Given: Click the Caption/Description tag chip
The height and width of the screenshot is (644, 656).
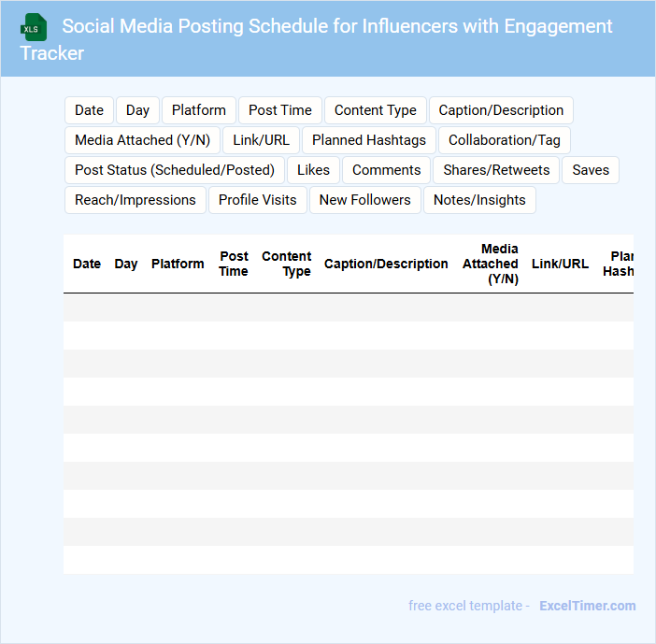Looking at the screenshot, I should pos(501,110).
